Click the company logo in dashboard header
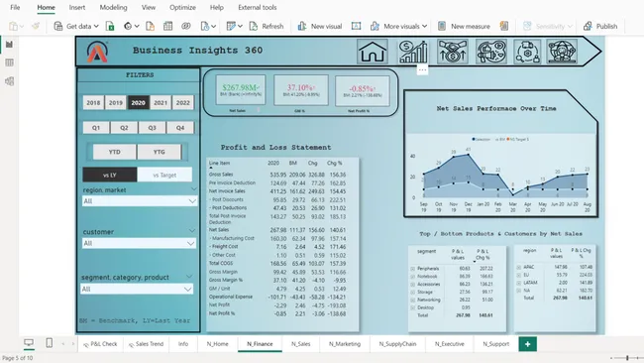Image resolution: width=644 pixels, height=363 pixels. pos(97,52)
